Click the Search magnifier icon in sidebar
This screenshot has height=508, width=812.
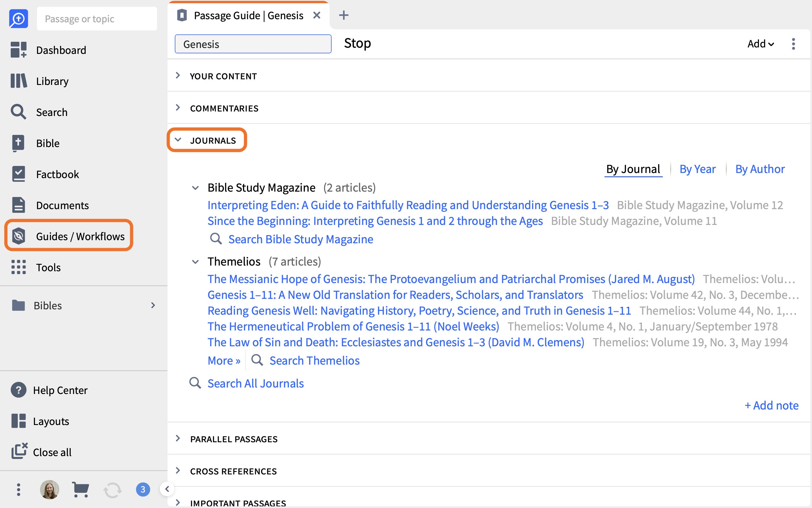point(18,112)
